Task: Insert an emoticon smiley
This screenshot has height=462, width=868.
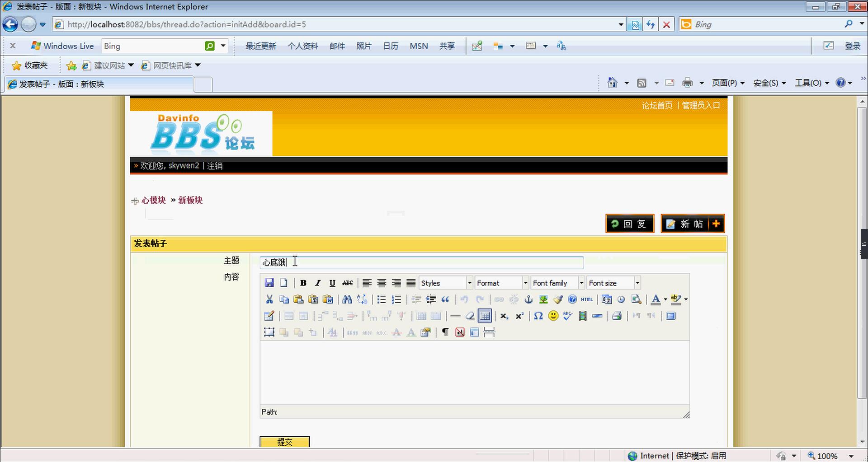Action: click(553, 316)
